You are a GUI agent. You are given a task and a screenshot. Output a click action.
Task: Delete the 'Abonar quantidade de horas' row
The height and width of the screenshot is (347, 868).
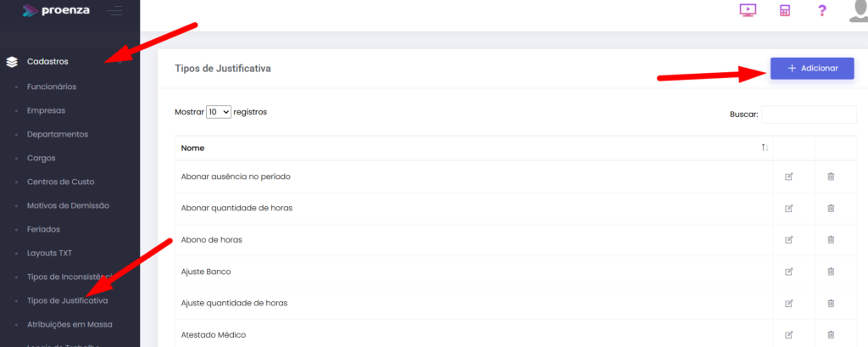tap(831, 208)
